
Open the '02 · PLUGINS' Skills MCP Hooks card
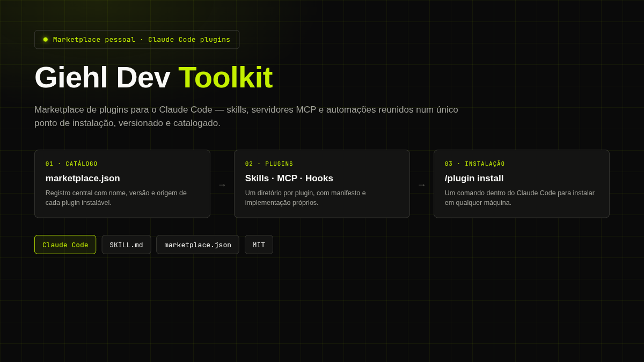click(x=322, y=184)
